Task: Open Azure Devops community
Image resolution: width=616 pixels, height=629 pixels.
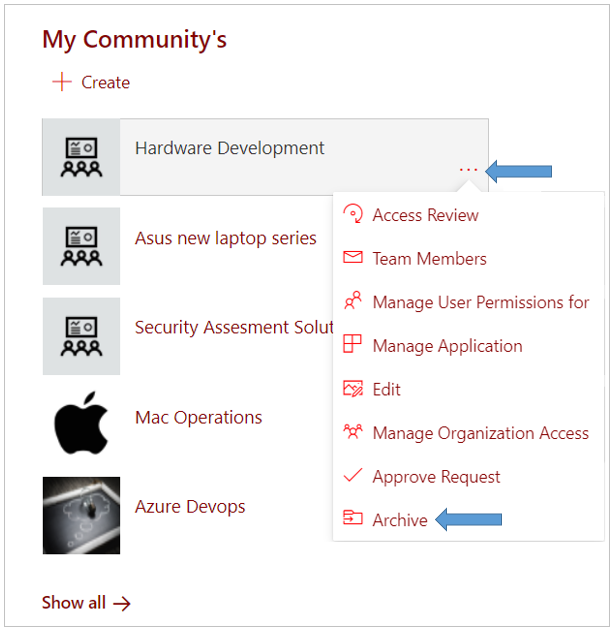Action: tap(190, 507)
